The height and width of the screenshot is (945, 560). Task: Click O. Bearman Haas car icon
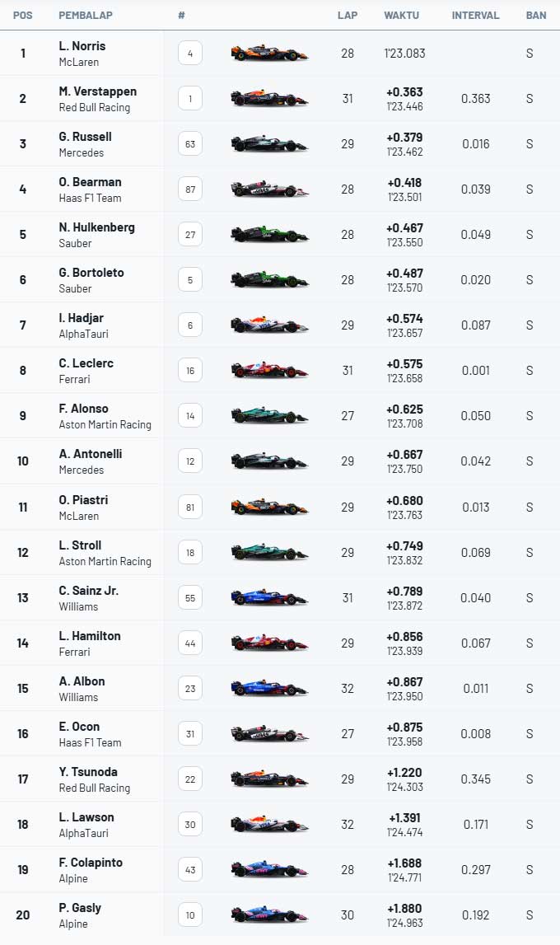pyautogui.click(x=269, y=189)
